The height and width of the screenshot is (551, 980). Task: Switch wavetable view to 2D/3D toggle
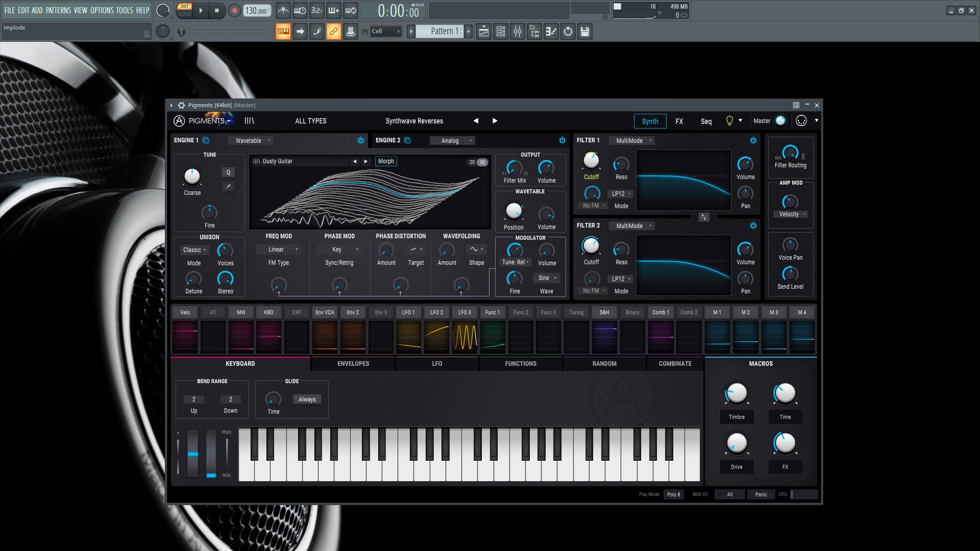coord(477,162)
